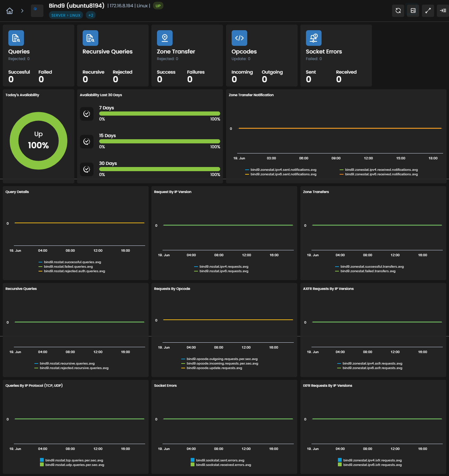Click the 15 Days availability icon
The height and width of the screenshot is (476, 449).
[x=87, y=142]
